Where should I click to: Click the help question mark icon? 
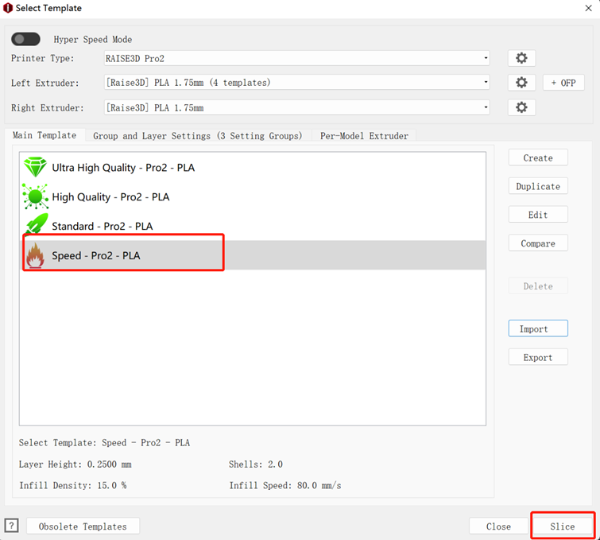12,526
